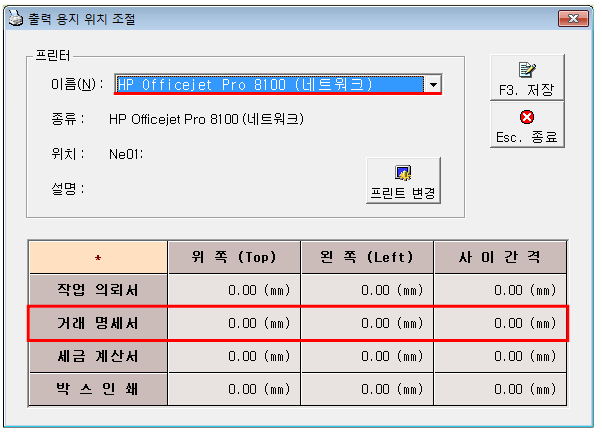Click the 박스인쇄 row header
The width and height of the screenshot is (602, 432).
click(x=98, y=389)
